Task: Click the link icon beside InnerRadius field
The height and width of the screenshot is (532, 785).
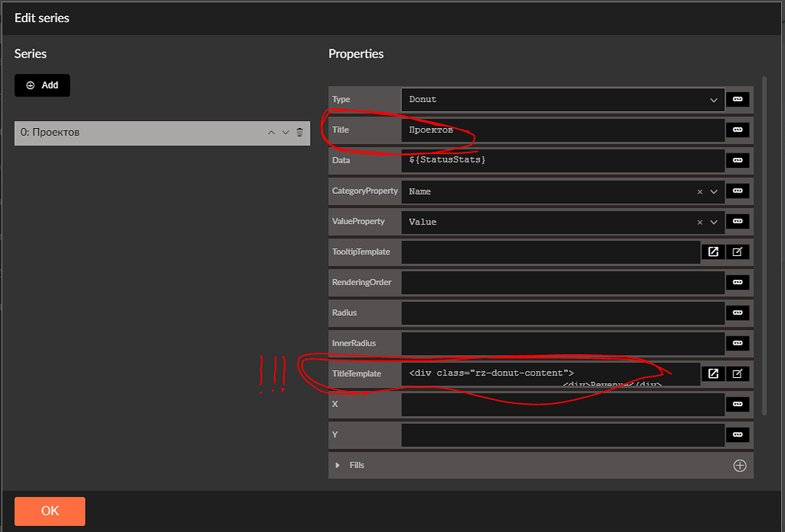Action: tap(737, 343)
